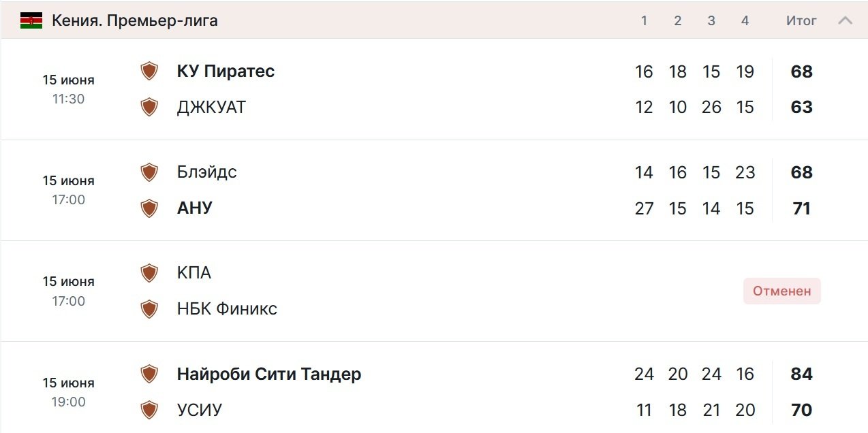868x433 pixels.
Task: Click the Итог column header
Action: pyautogui.click(x=801, y=20)
